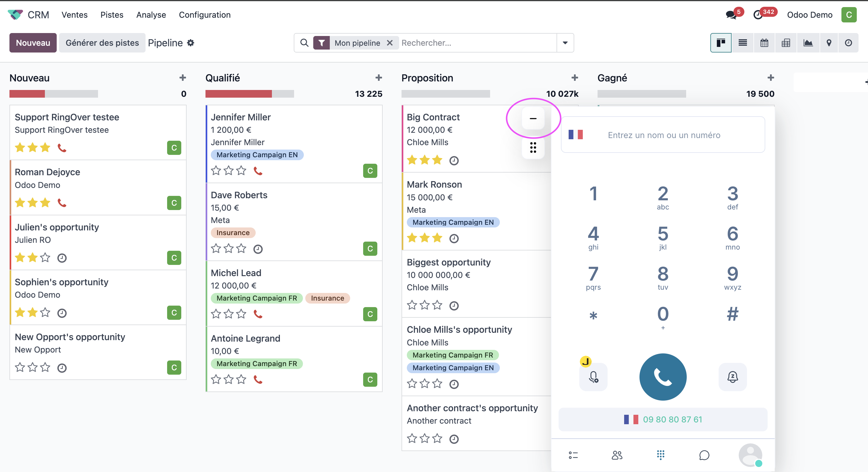Set third star priority on Julien's opportunity
The width and height of the screenshot is (868, 472).
click(45, 258)
